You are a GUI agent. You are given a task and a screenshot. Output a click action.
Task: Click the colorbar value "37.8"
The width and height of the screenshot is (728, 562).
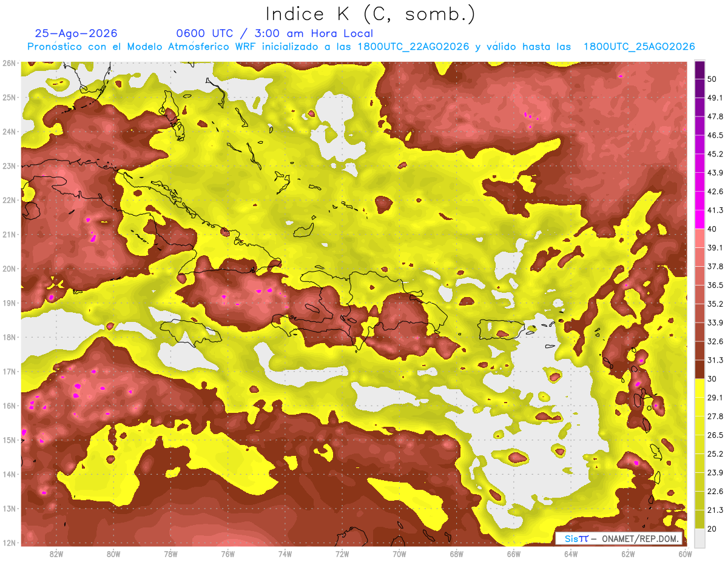point(715,266)
